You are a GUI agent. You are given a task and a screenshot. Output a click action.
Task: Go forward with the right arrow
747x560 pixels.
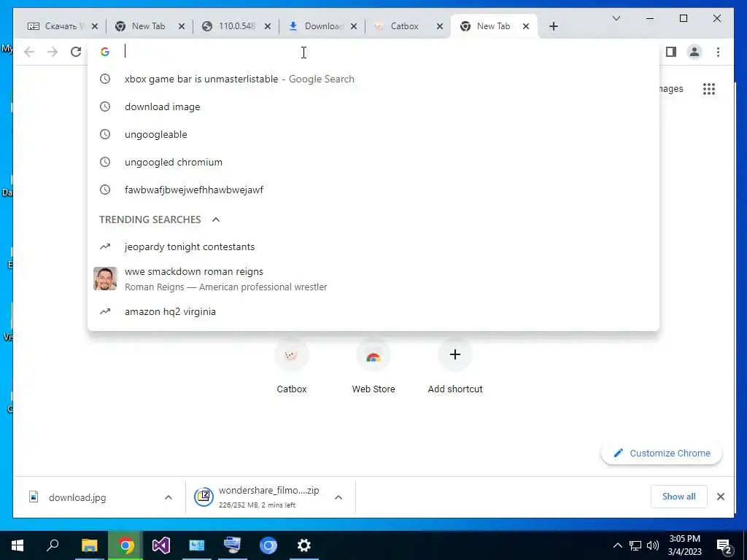[53, 52]
